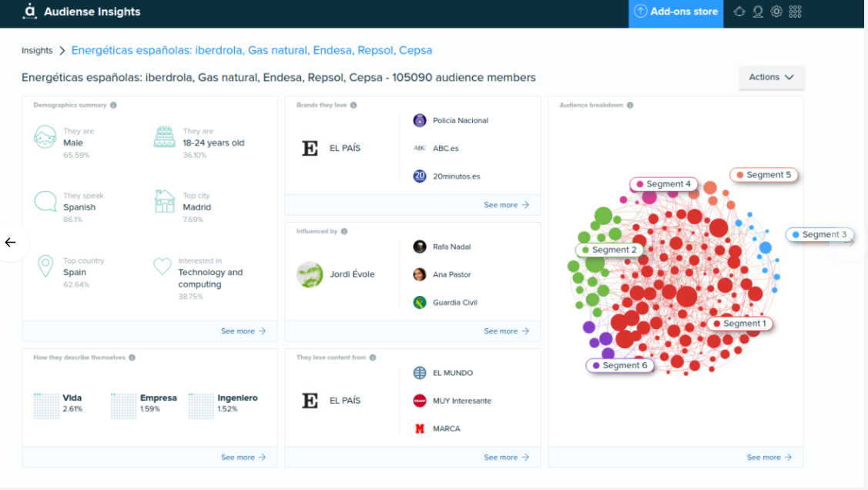
Task: Click the speech bubble language icon
Action: click(45, 202)
